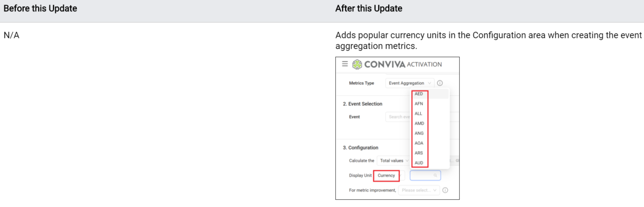
Task: Focus the currency search input box
Action: pos(422,175)
